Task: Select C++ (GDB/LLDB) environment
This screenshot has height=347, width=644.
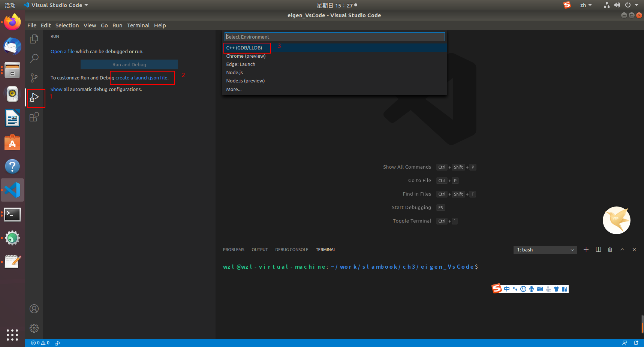Action: pos(335,48)
